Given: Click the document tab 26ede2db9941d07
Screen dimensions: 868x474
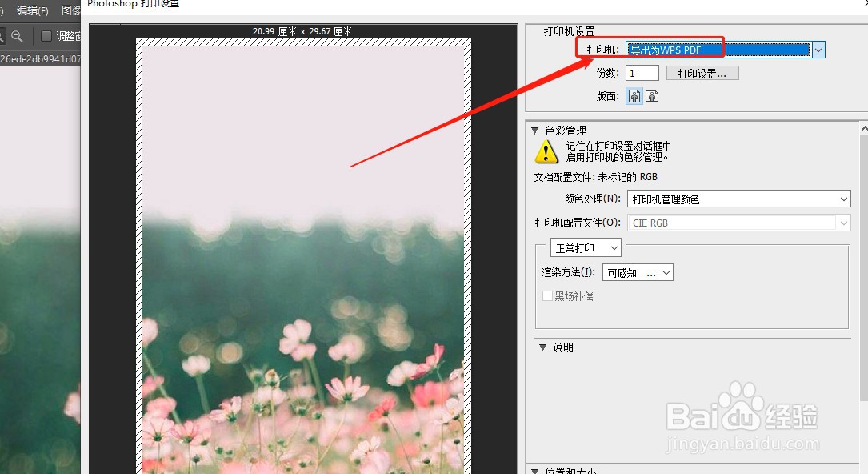Looking at the screenshot, I should tap(41, 58).
